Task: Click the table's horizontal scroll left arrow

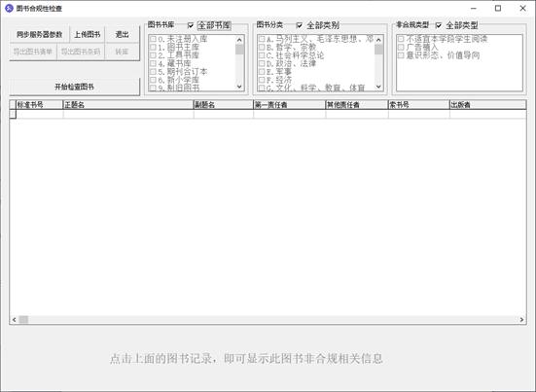Action: pyautogui.click(x=14, y=320)
